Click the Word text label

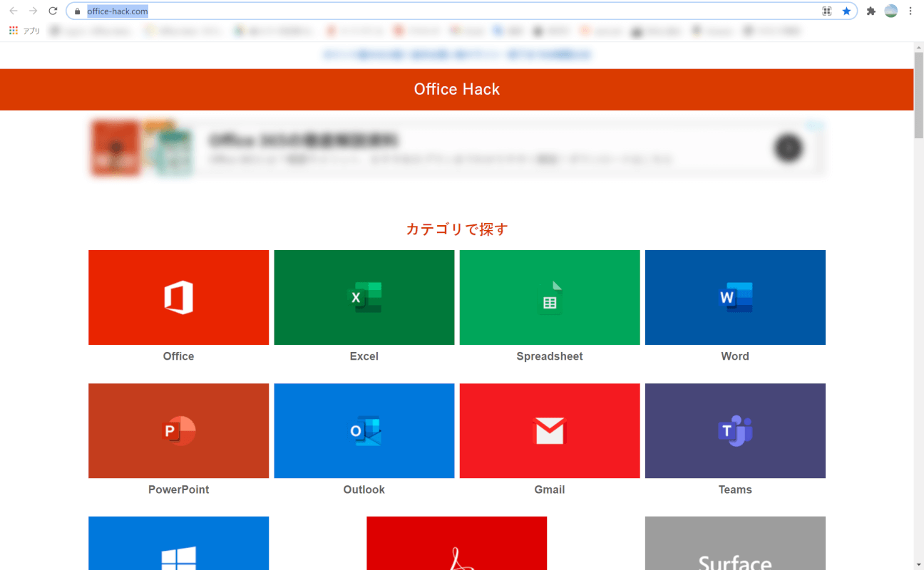pyautogui.click(x=735, y=356)
